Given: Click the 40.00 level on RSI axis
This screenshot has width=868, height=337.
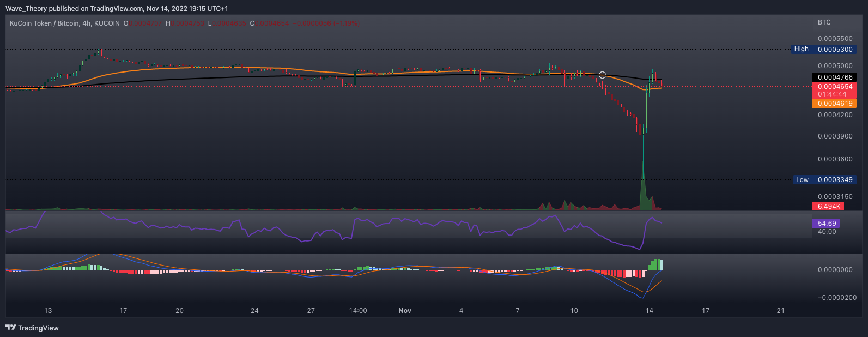Looking at the screenshot, I should point(827,232).
